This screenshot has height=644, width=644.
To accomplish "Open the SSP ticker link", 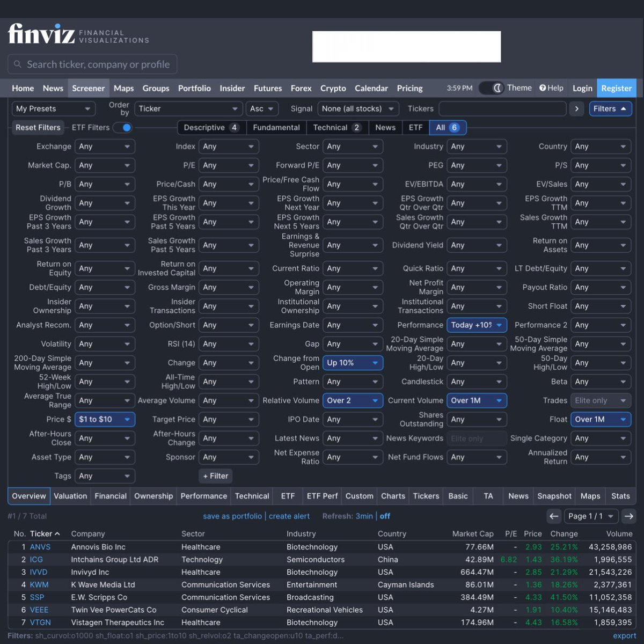I will pyautogui.click(x=37, y=597).
